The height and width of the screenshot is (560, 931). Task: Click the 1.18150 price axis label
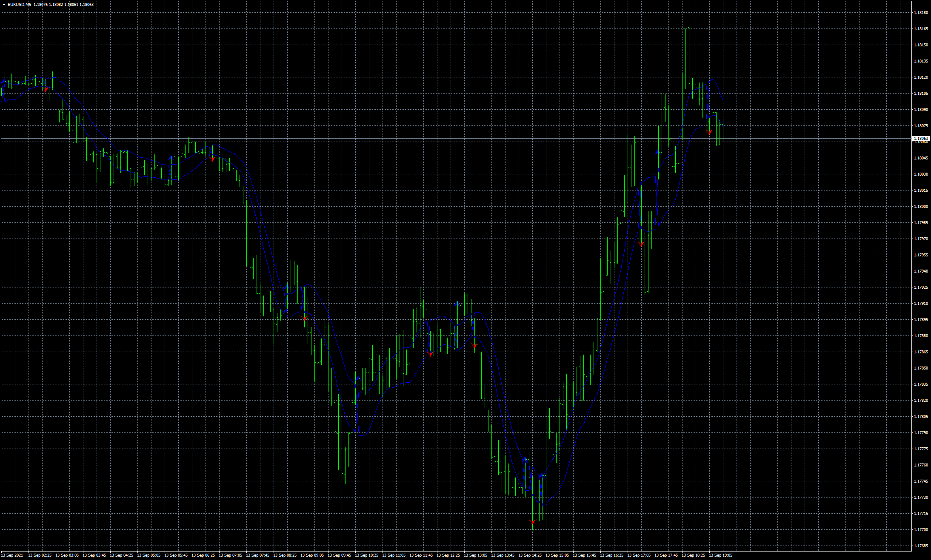click(x=921, y=45)
